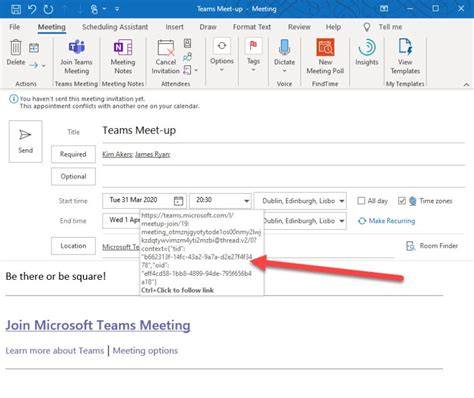
Task: Click Make Recurring
Action: pos(387,221)
